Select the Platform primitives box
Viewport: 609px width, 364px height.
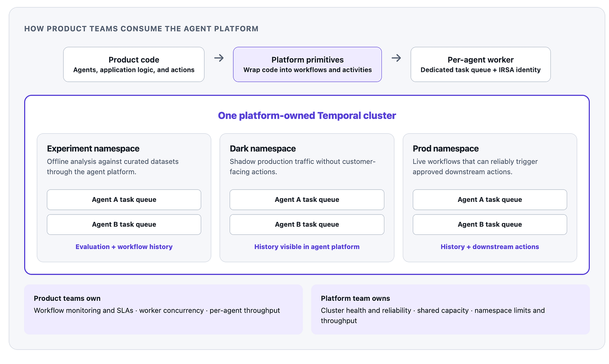[307, 64]
